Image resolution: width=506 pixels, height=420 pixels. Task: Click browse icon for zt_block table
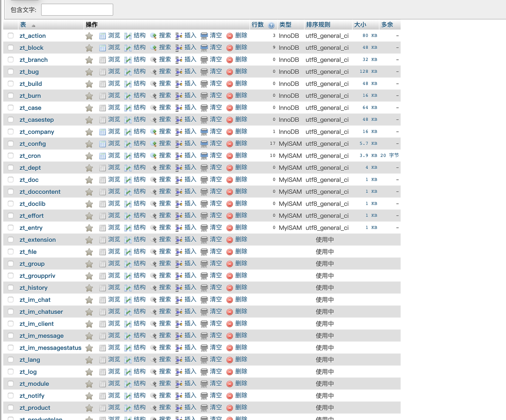pyautogui.click(x=102, y=48)
